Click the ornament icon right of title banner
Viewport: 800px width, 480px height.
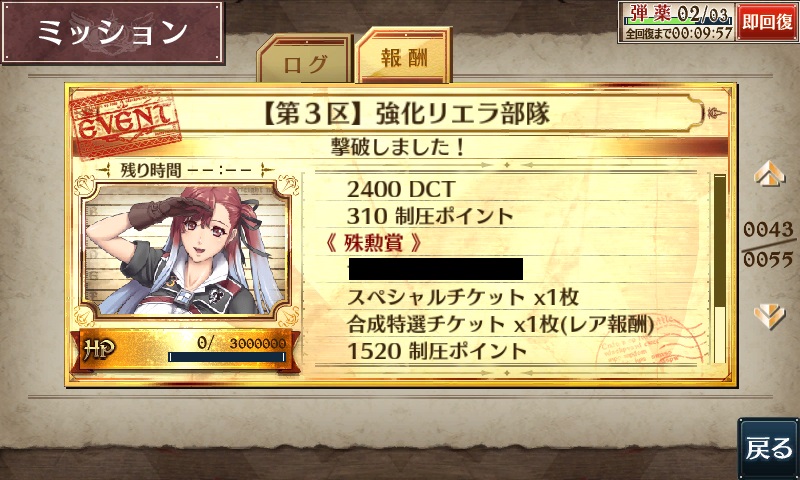pyautogui.click(x=715, y=113)
